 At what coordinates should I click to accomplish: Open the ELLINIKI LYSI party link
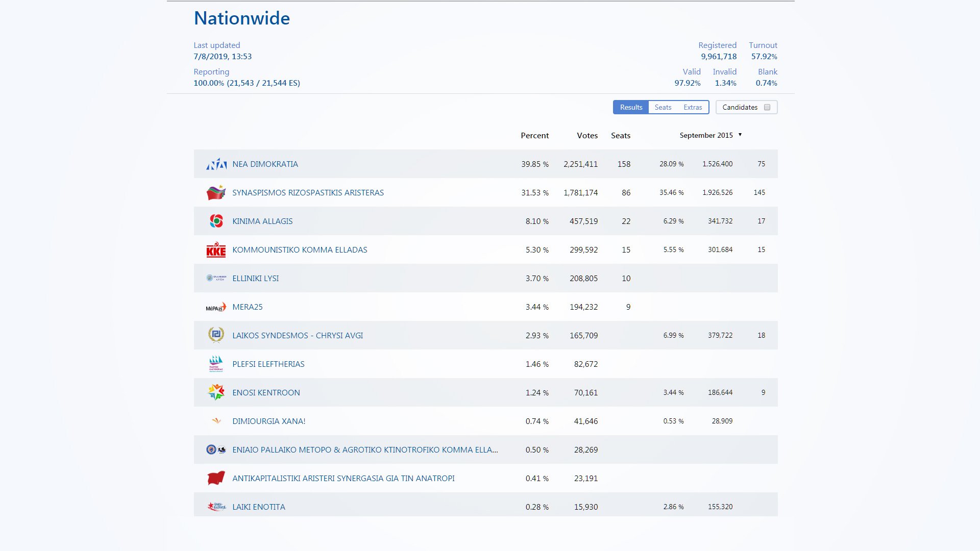tap(255, 279)
